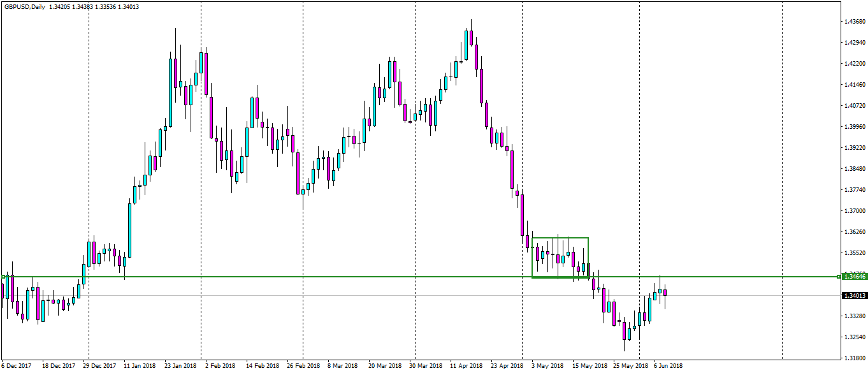Click the 20 Mar 2018 date label
This screenshot has width=868, height=373.
(386, 366)
